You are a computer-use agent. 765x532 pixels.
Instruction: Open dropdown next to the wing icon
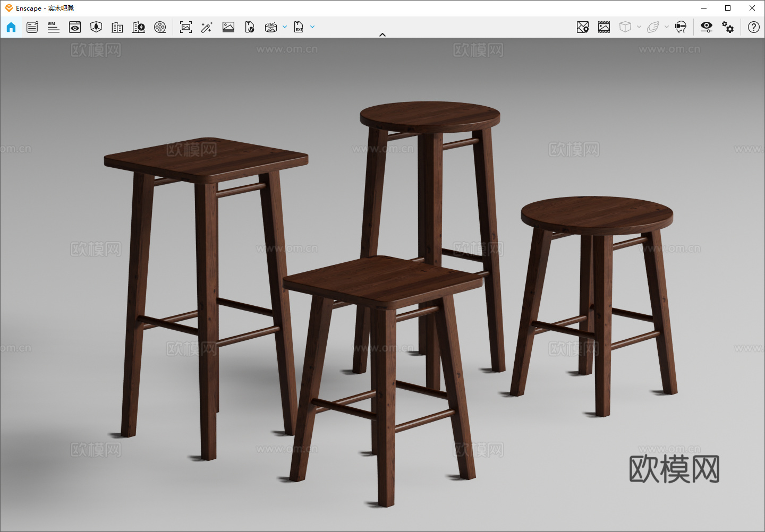pos(667,27)
